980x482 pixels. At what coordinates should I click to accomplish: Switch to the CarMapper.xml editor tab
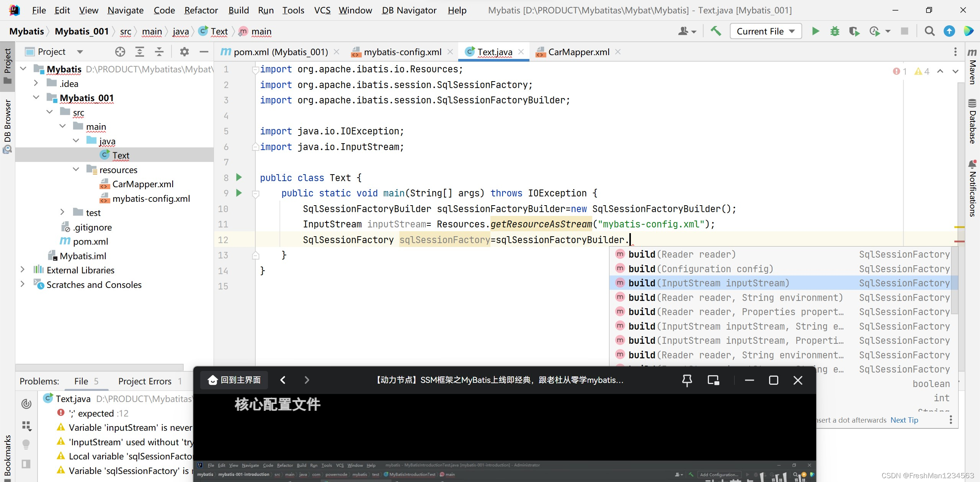click(x=578, y=52)
